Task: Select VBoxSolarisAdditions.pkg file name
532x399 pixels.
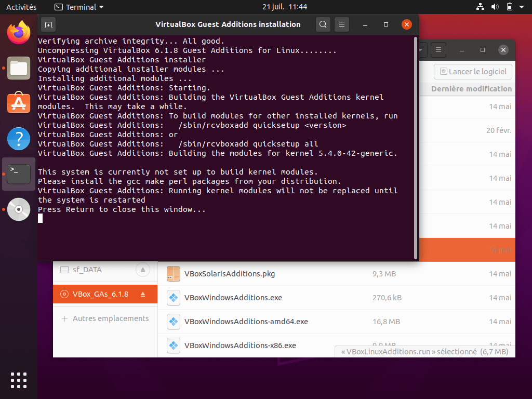Action: 229,274
